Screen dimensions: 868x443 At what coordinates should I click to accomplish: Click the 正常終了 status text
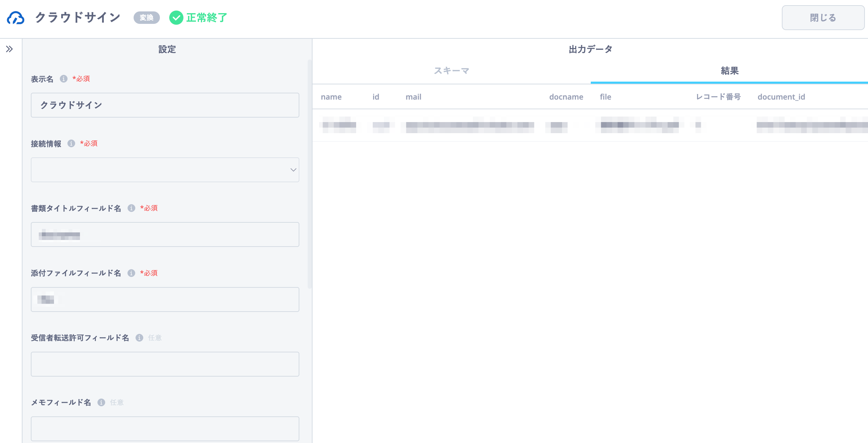(207, 18)
